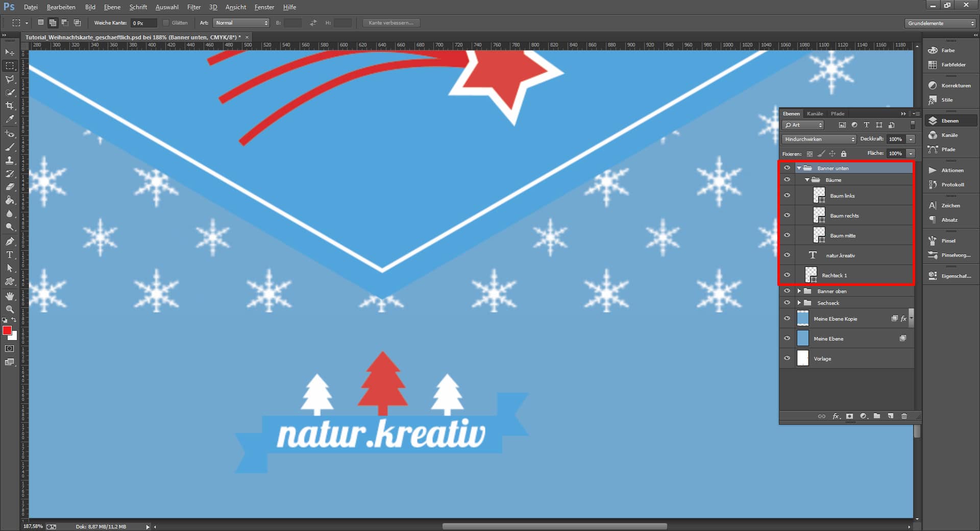Open the Filter menu
This screenshot has height=531, width=980.
click(x=193, y=7)
